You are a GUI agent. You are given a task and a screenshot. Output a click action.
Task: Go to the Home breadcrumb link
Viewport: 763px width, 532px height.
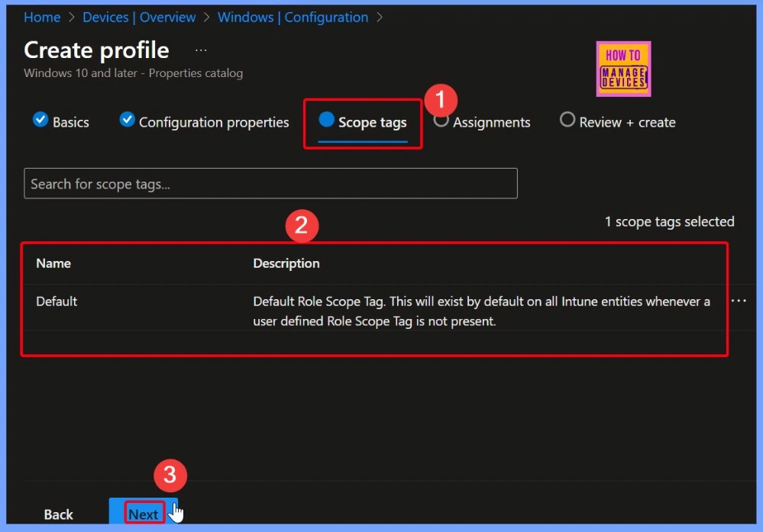[x=42, y=18]
